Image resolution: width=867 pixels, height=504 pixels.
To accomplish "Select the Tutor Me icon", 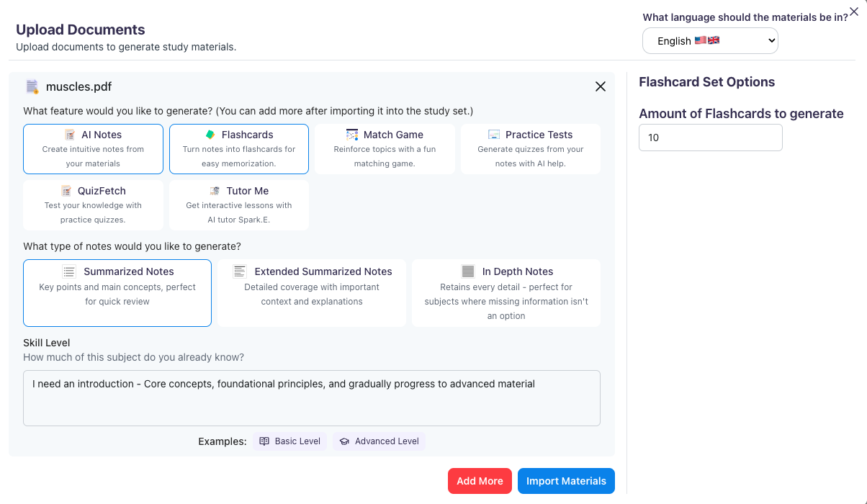I will pos(214,190).
